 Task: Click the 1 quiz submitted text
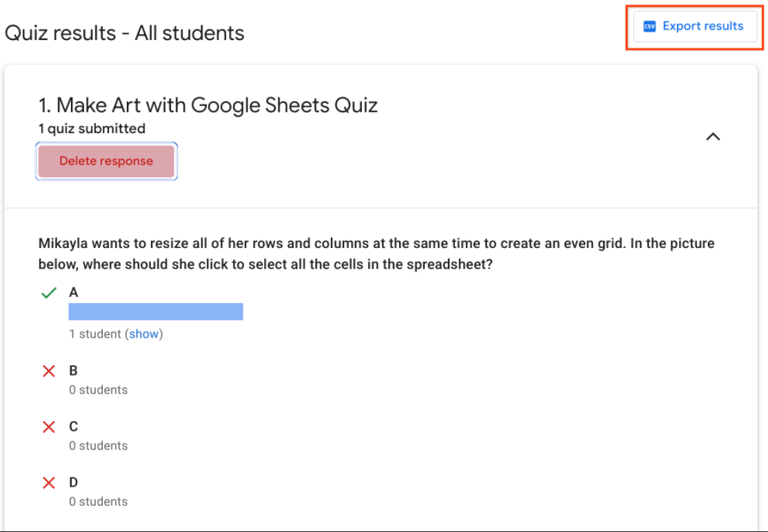(x=92, y=129)
